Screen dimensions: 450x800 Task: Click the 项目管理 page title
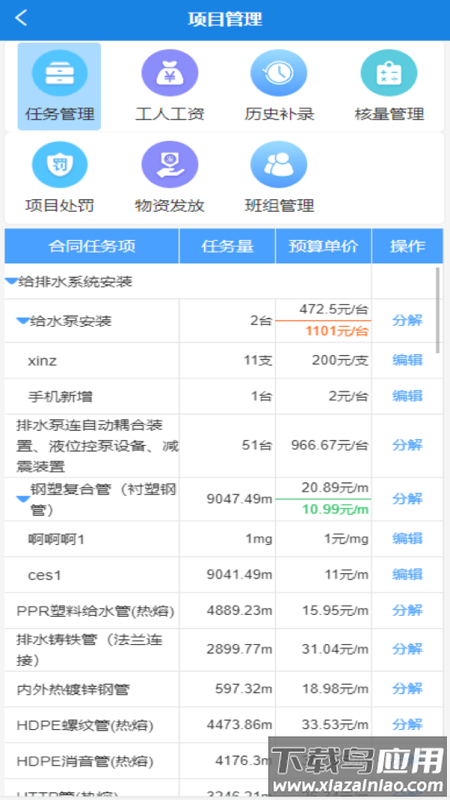pyautogui.click(x=225, y=19)
